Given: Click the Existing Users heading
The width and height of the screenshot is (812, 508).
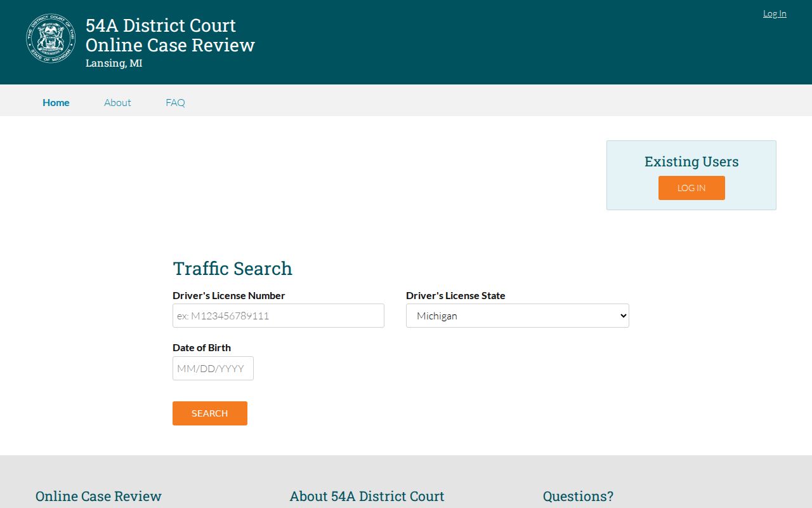Looking at the screenshot, I should tap(691, 162).
